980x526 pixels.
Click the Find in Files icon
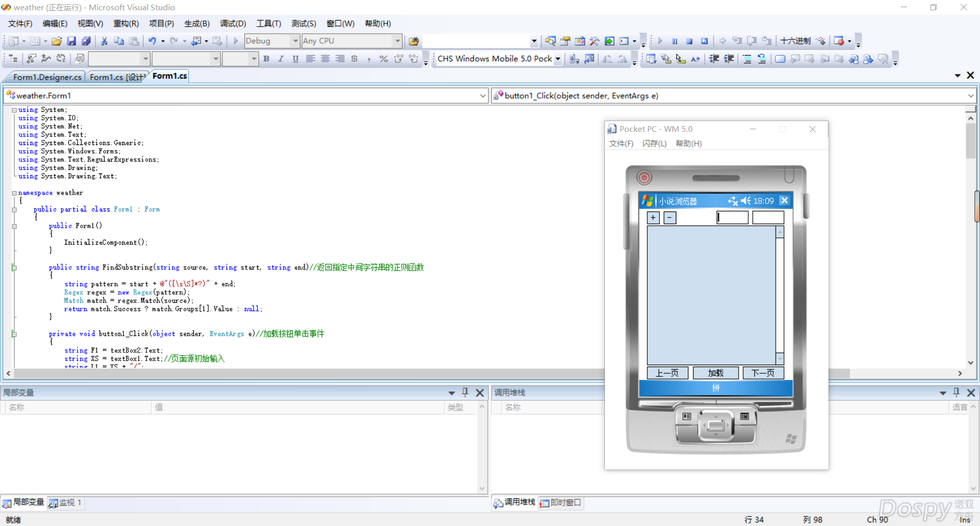(x=414, y=41)
